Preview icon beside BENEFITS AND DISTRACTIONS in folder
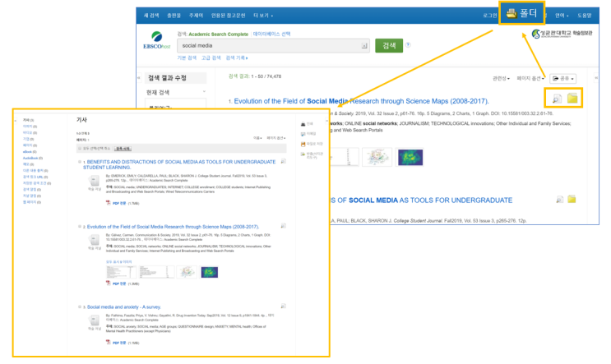This screenshot has height=364, width=611. 283,161
